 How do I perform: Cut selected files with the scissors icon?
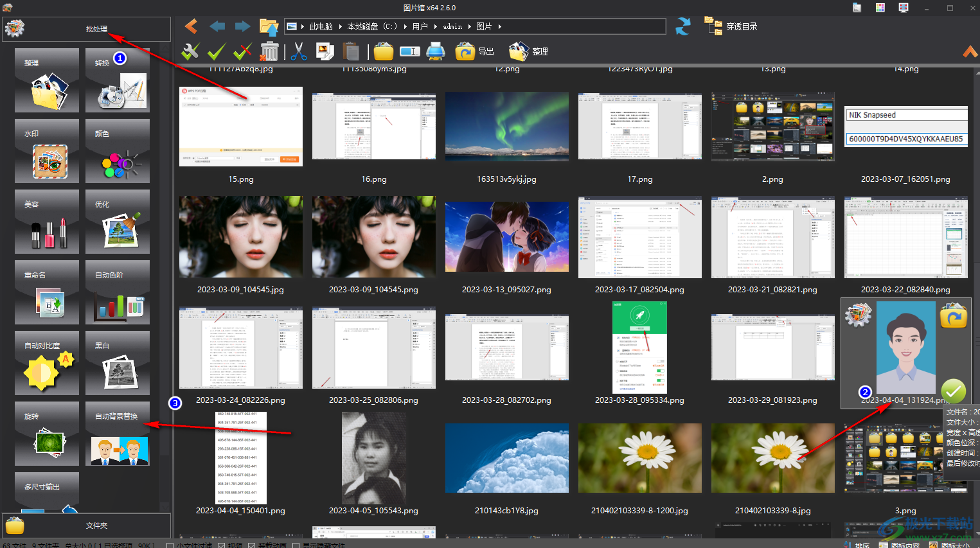299,51
